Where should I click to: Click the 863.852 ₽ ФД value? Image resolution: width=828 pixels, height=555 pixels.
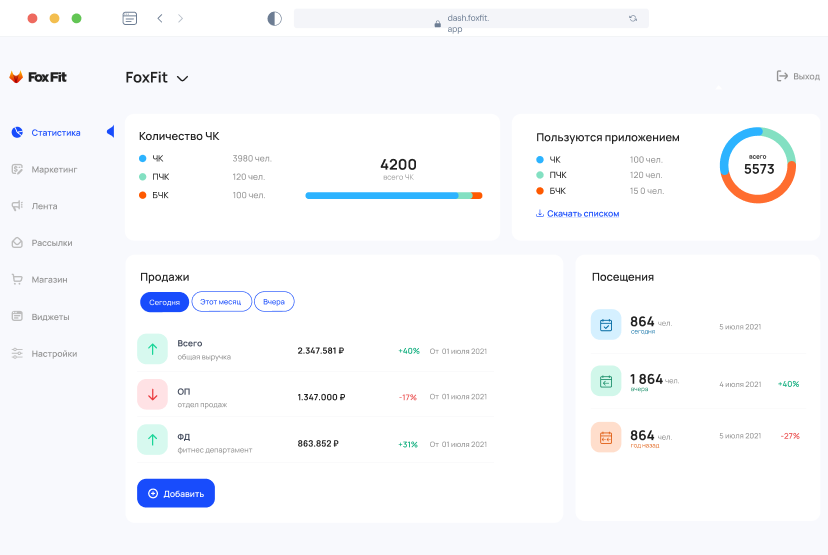pyautogui.click(x=318, y=444)
